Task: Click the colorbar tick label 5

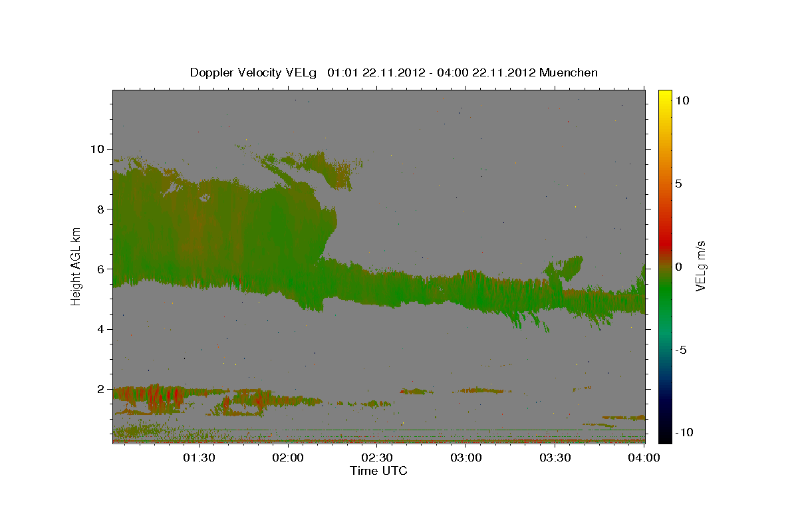Action: (678, 183)
